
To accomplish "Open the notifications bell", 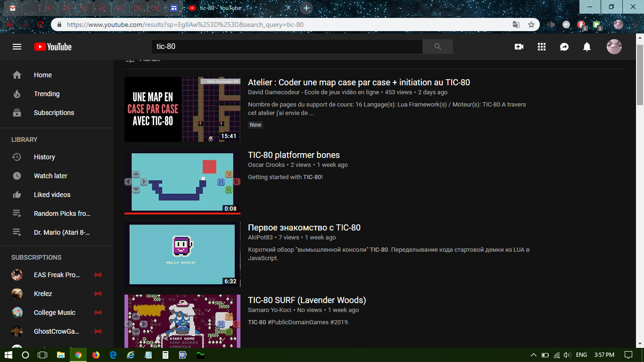I will click(587, 47).
